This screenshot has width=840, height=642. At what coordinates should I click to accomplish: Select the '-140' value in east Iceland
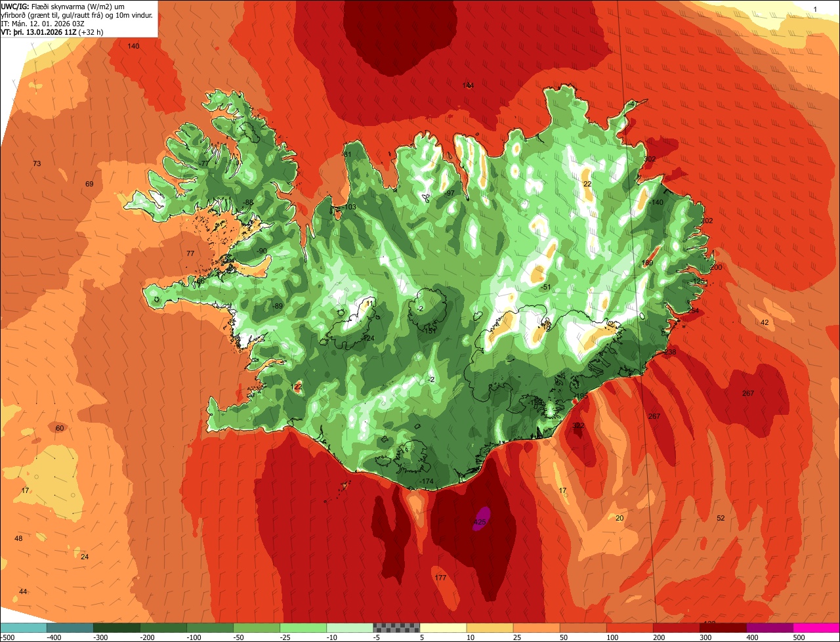coord(656,202)
